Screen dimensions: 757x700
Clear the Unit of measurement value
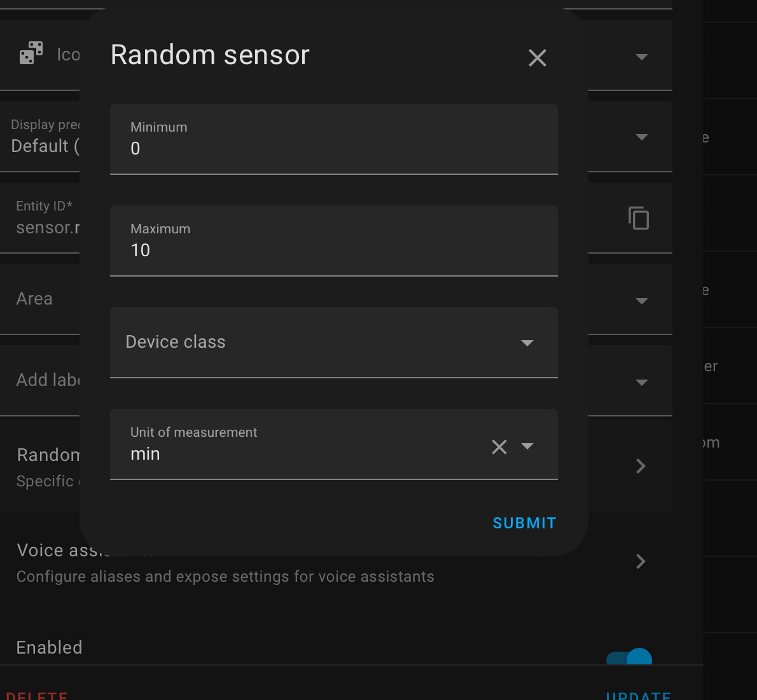499,447
